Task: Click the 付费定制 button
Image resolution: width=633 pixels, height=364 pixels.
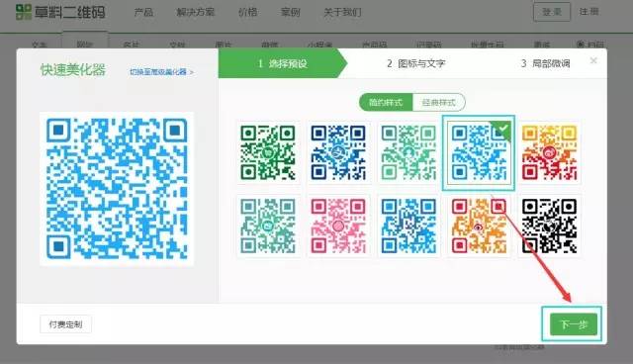Action: (65, 324)
